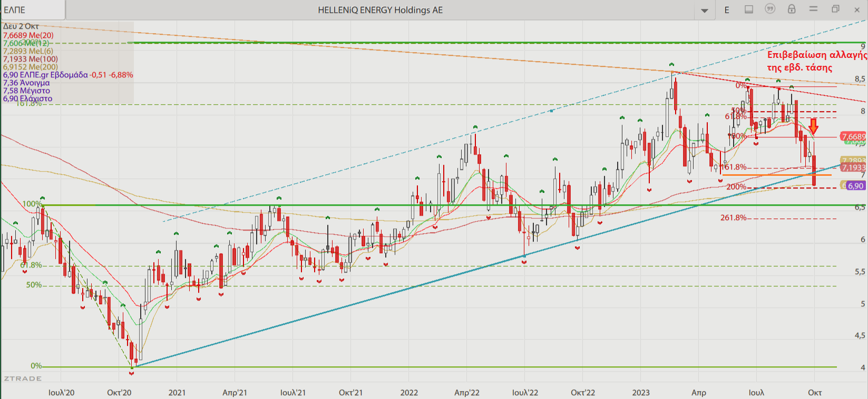Click the purple 6,90 last price tag
The image size is (868, 399).
click(855, 186)
